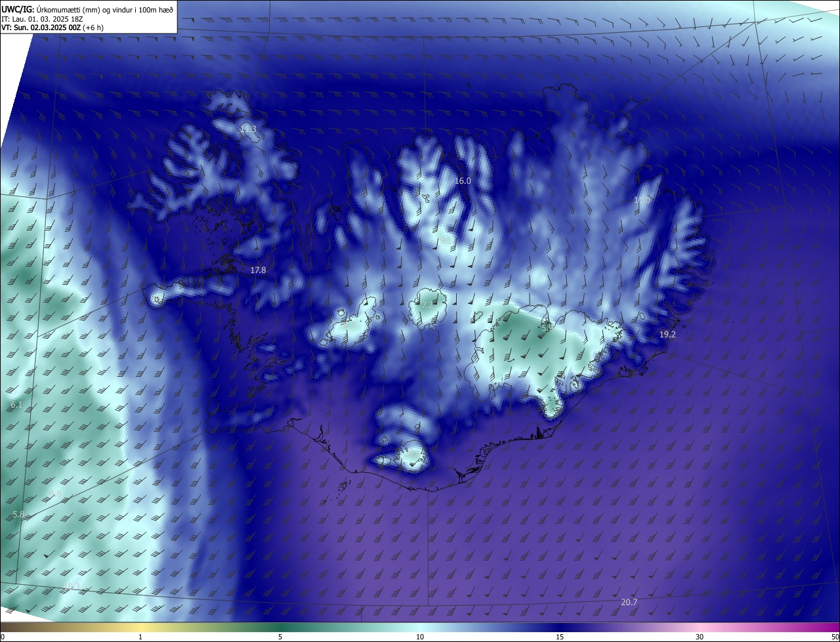Click the '0' tick label on the color scale
The width and height of the screenshot is (840, 642).
(2, 637)
